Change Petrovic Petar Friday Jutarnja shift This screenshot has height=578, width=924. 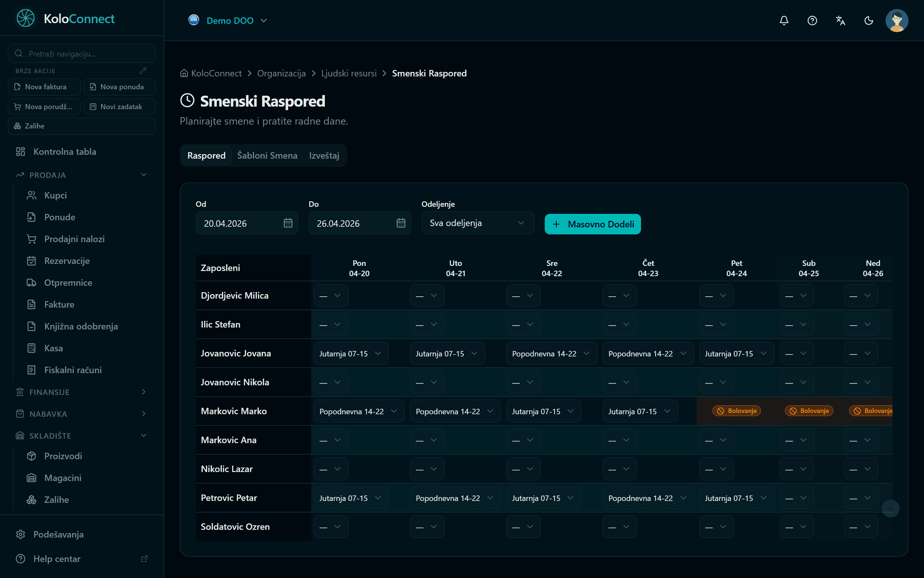[x=737, y=498]
